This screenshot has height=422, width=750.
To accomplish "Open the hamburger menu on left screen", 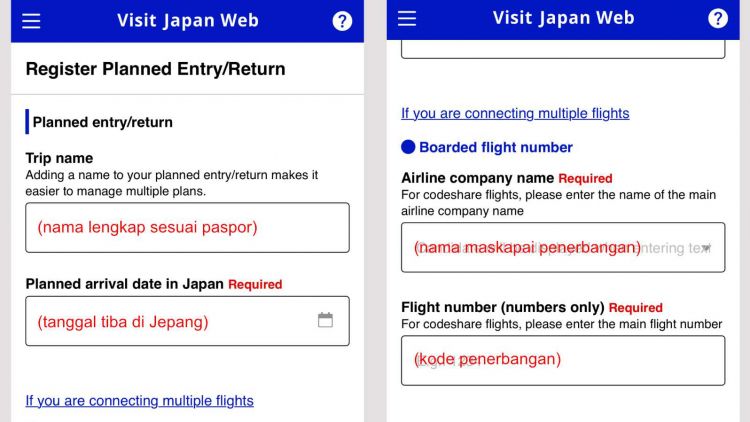I will [x=31, y=21].
